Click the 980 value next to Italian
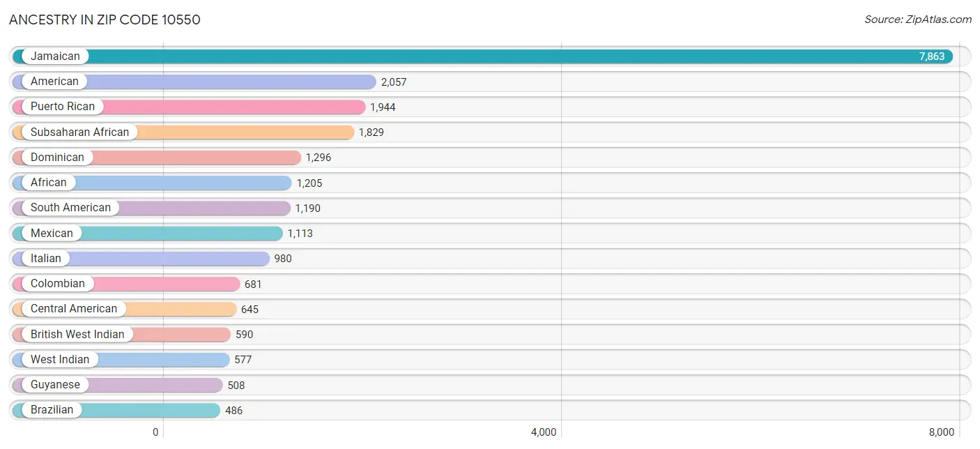This screenshot has height=449, width=980. click(x=282, y=259)
